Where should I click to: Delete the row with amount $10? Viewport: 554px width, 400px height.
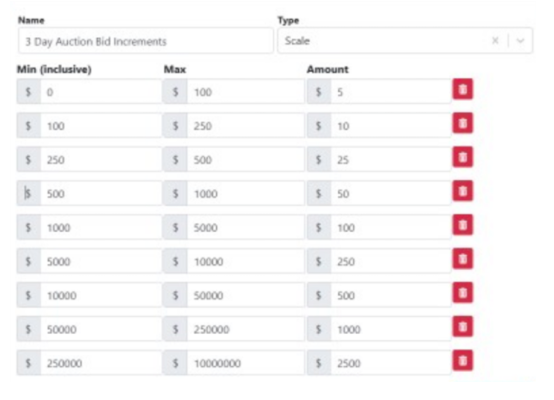click(462, 123)
